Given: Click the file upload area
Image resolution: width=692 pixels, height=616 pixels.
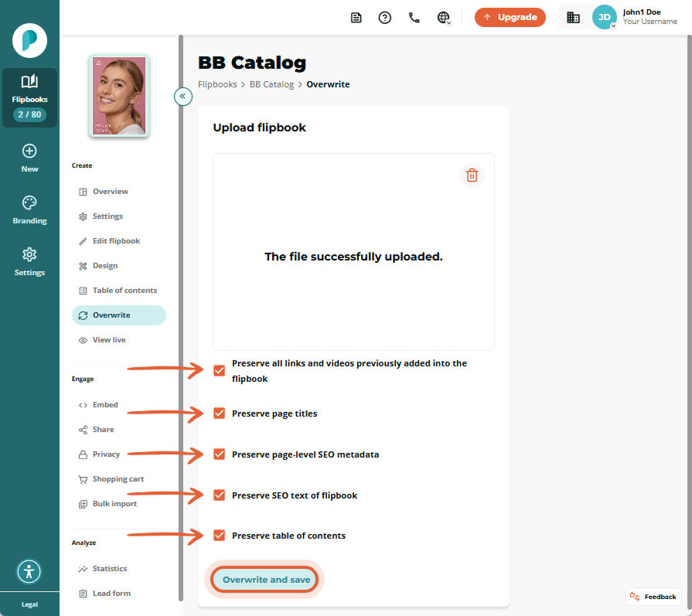Looking at the screenshot, I should click(x=353, y=252).
